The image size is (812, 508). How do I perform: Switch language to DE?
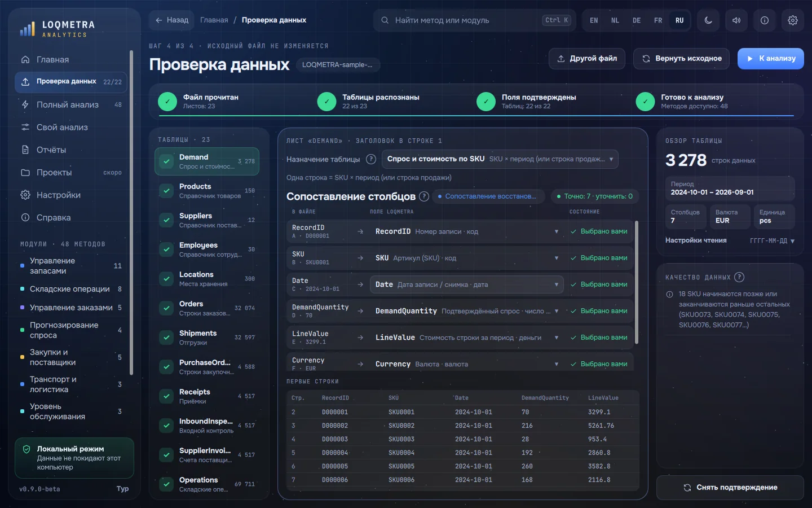[637, 20]
